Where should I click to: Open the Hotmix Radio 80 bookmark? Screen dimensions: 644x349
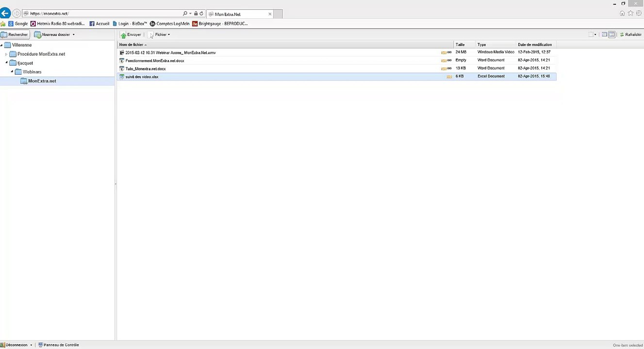click(57, 23)
